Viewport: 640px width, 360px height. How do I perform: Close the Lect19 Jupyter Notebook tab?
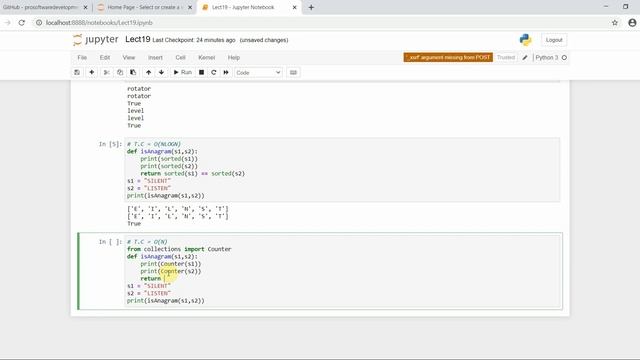pyautogui.click(x=294, y=7)
